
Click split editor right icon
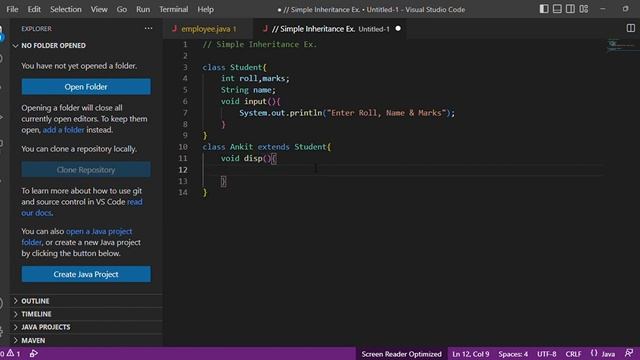point(631,28)
